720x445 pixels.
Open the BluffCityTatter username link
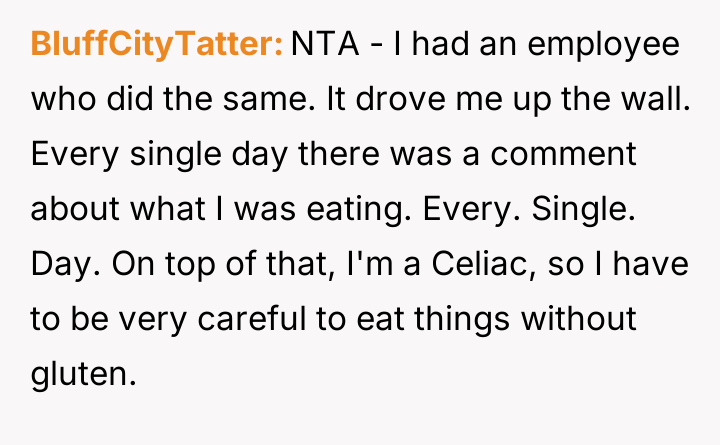158,45
